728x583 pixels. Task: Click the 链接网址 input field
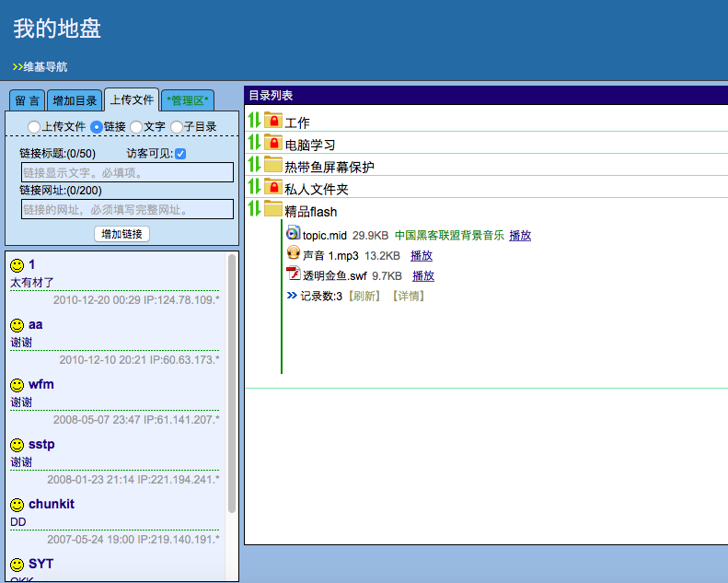pyautogui.click(x=127, y=209)
